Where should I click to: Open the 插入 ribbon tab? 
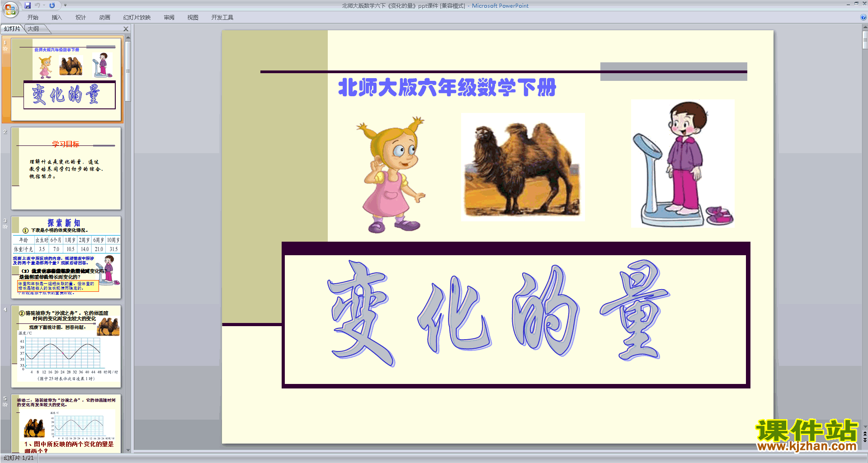tap(57, 18)
